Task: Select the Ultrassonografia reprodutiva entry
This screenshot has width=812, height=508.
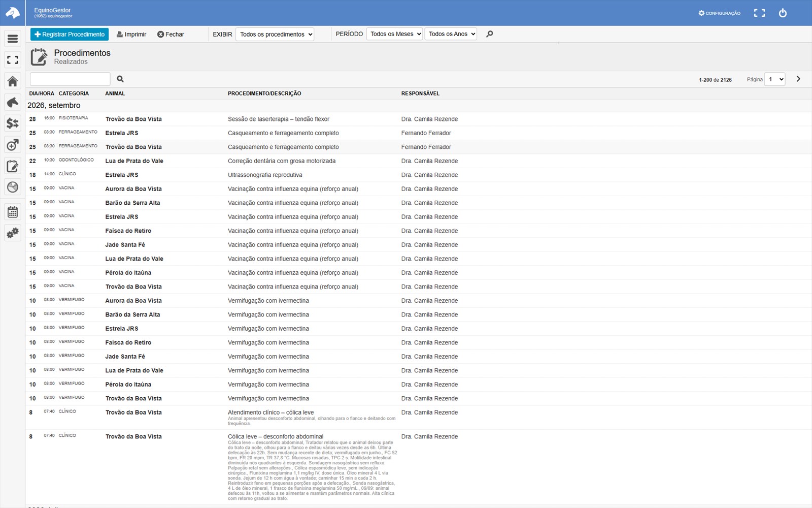Action: coord(419,175)
